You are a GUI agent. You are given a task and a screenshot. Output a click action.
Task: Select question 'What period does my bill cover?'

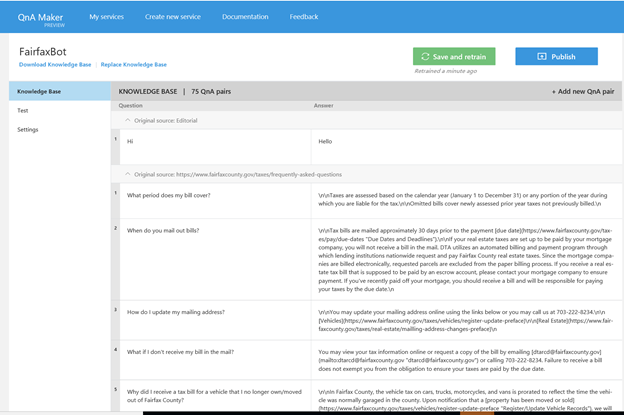[x=215, y=201]
